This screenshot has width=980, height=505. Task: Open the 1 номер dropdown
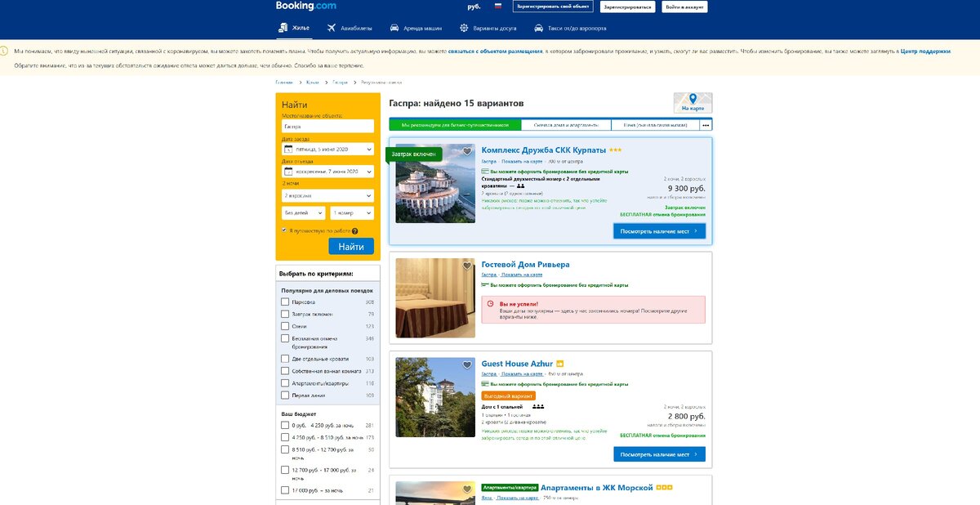353,212
